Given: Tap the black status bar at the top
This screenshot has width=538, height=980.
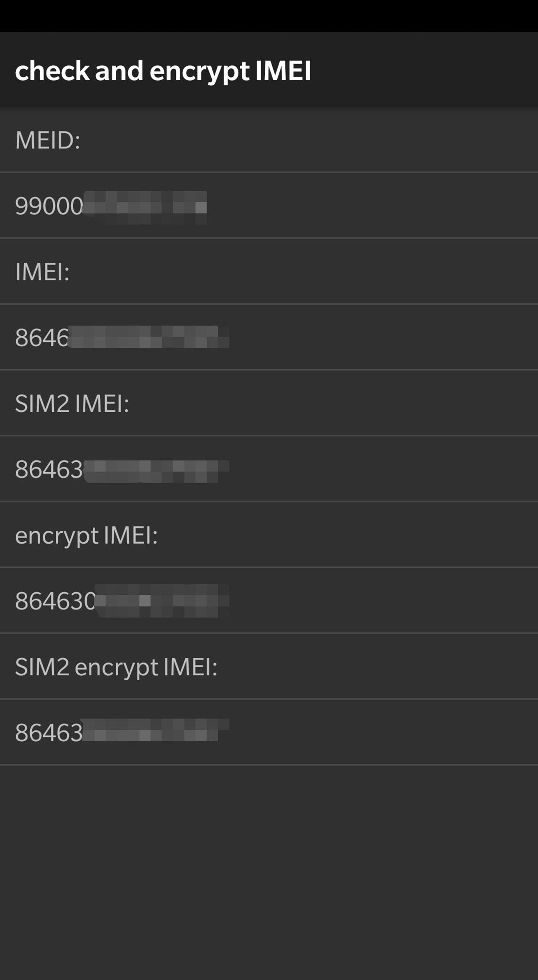Looking at the screenshot, I should click(269, 16).
